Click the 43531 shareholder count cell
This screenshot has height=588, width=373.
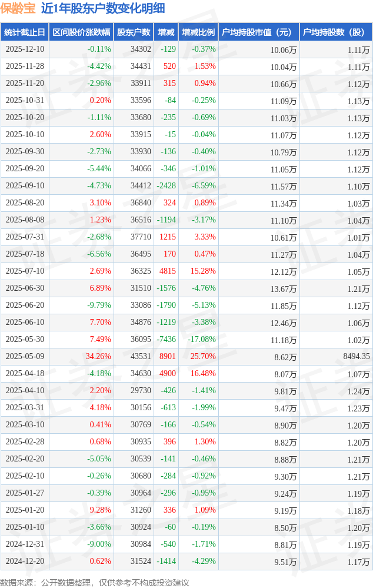141,357
